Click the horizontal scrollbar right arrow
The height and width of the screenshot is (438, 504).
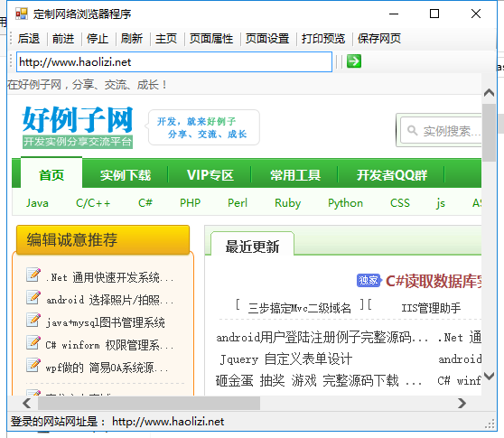pos(462,403)
